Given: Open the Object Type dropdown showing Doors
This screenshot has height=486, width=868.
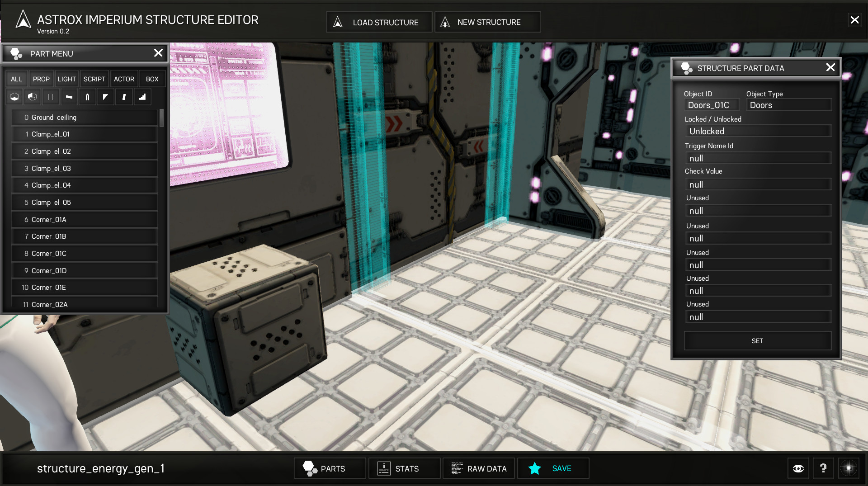Looking at the screenshot, I should tap(789, 105).
